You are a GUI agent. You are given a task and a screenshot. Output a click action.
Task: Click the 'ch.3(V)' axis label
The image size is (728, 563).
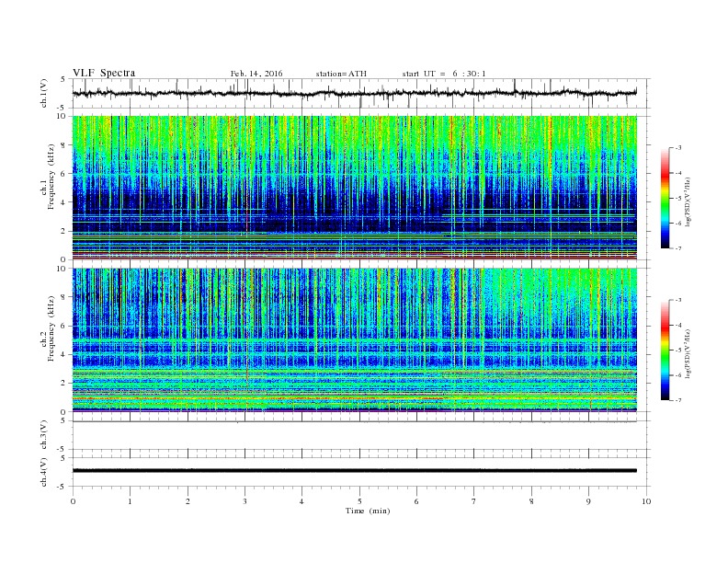tap(44, 435)
